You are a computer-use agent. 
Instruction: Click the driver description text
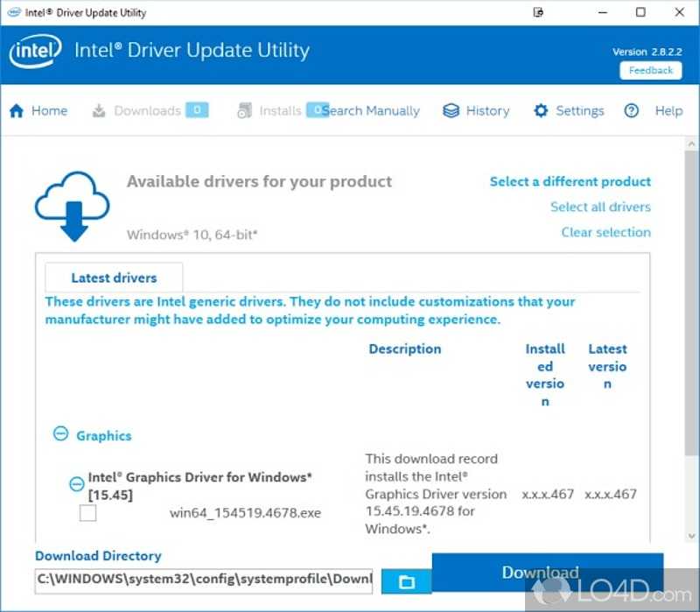point(435,494)
